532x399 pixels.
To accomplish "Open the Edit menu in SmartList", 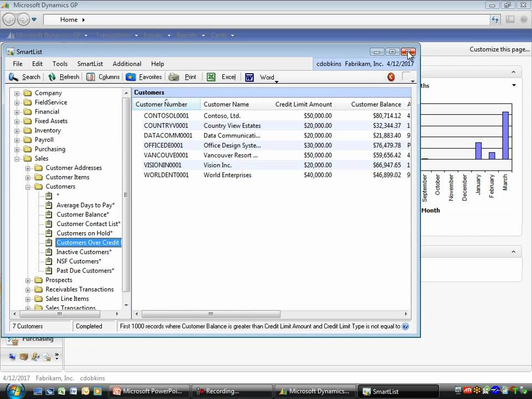I will click(x=37, y=64).
